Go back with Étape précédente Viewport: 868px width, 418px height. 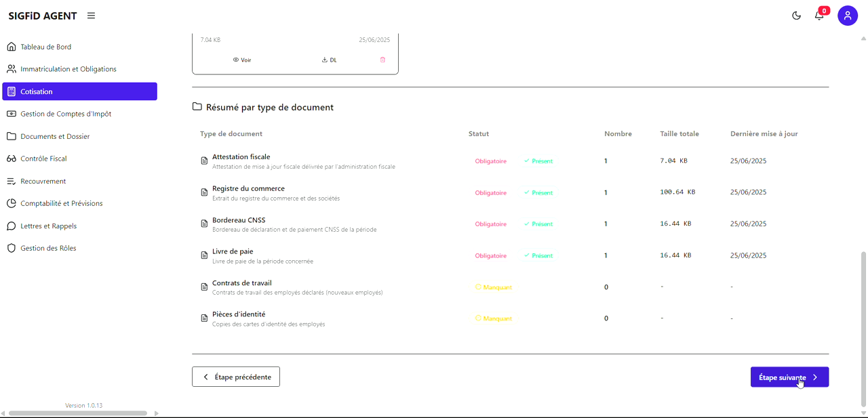tap(235, 377)
